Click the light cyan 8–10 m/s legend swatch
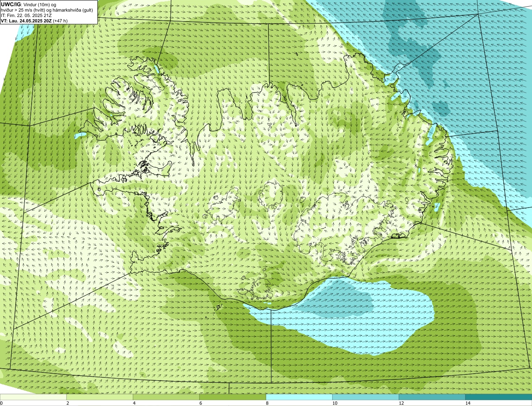Screen dimensions: 532x406 (x=299, y=397)
